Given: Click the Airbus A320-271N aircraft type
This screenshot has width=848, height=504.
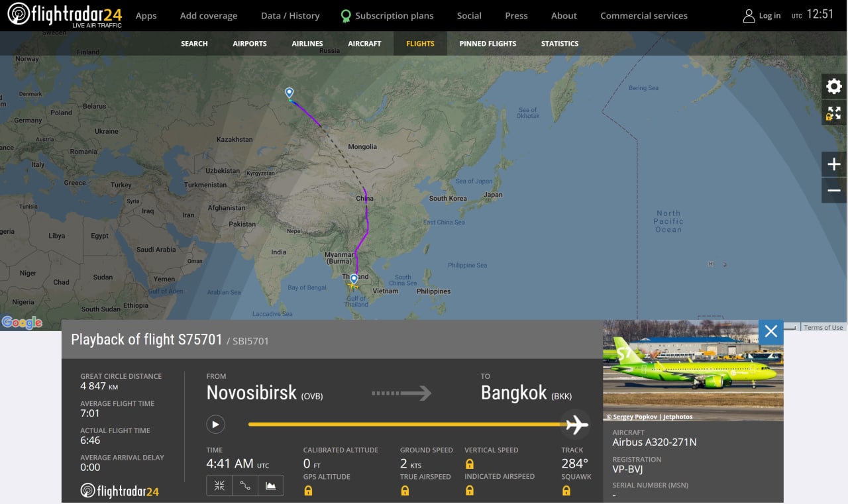Looking at the screenshot, I should (x=655, y=442).
